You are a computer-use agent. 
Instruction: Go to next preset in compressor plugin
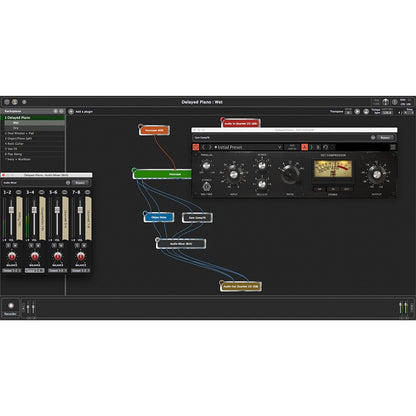click(x=210, y=147)
